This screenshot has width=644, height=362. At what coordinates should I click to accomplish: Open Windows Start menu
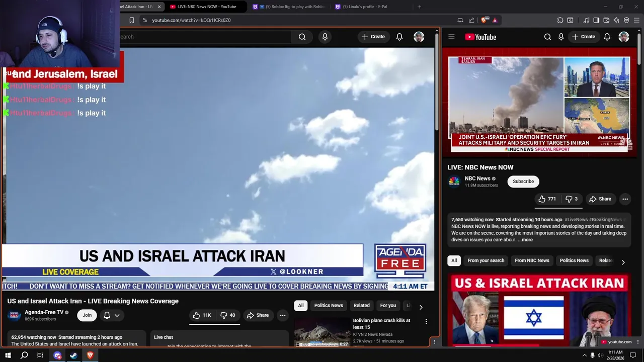pyautogui.click(x=8, y=355)
